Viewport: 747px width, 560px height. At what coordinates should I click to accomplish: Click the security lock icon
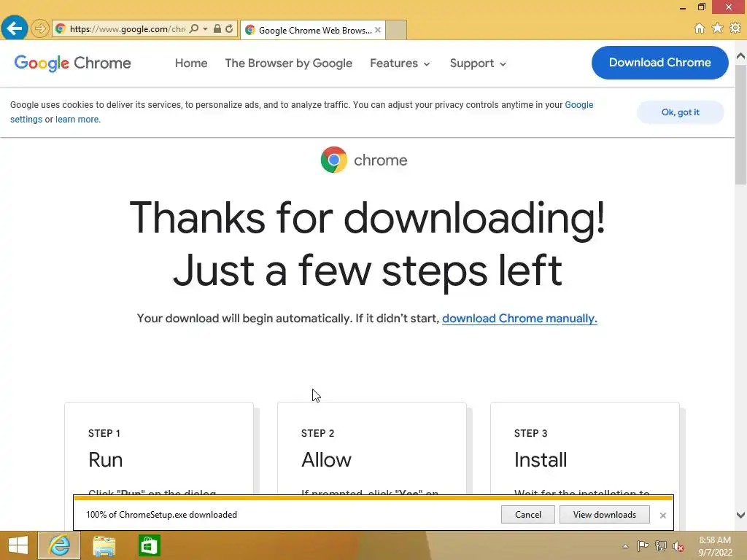coord(217,28)
